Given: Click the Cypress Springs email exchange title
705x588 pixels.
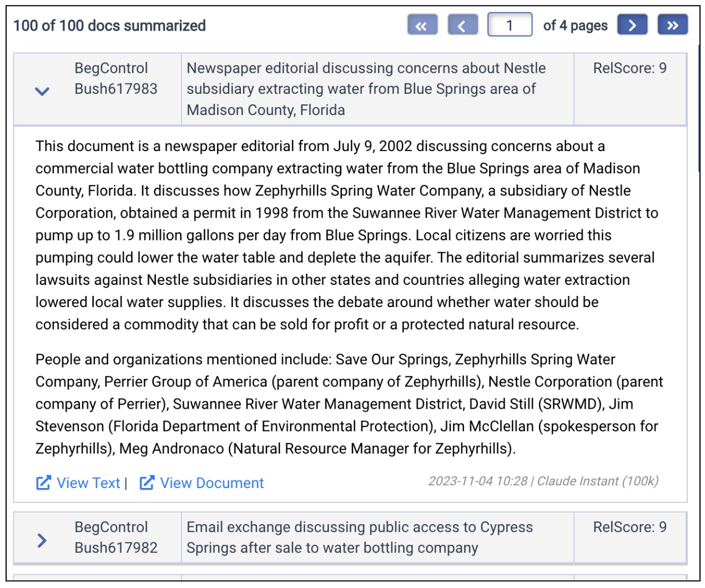Looking at the screenshot, I should coord(359,537).
